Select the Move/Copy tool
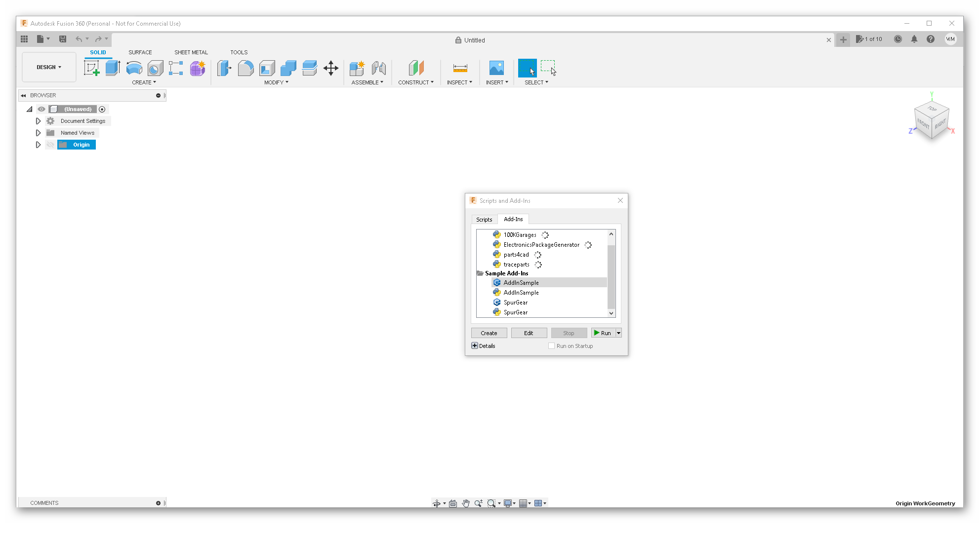 coord(330,68)
